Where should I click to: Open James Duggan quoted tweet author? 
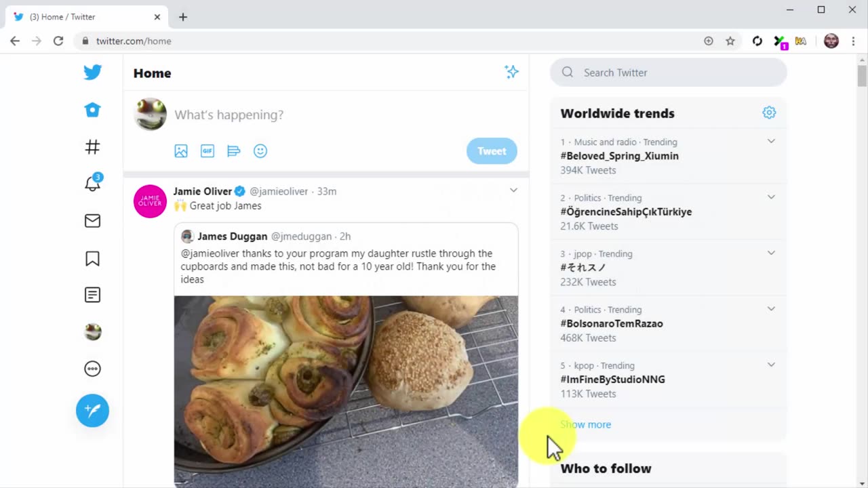coord(232,237)
